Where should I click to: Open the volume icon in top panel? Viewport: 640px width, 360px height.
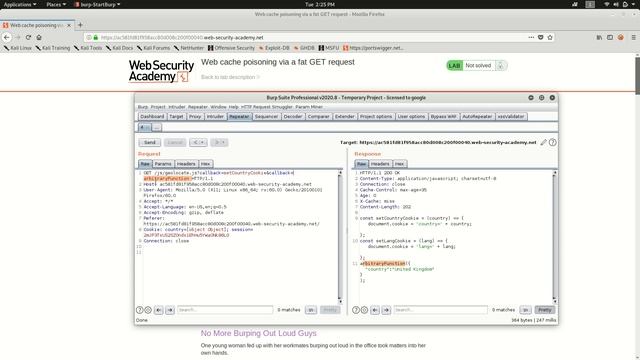pyautogui.click(x=616, y=4)
